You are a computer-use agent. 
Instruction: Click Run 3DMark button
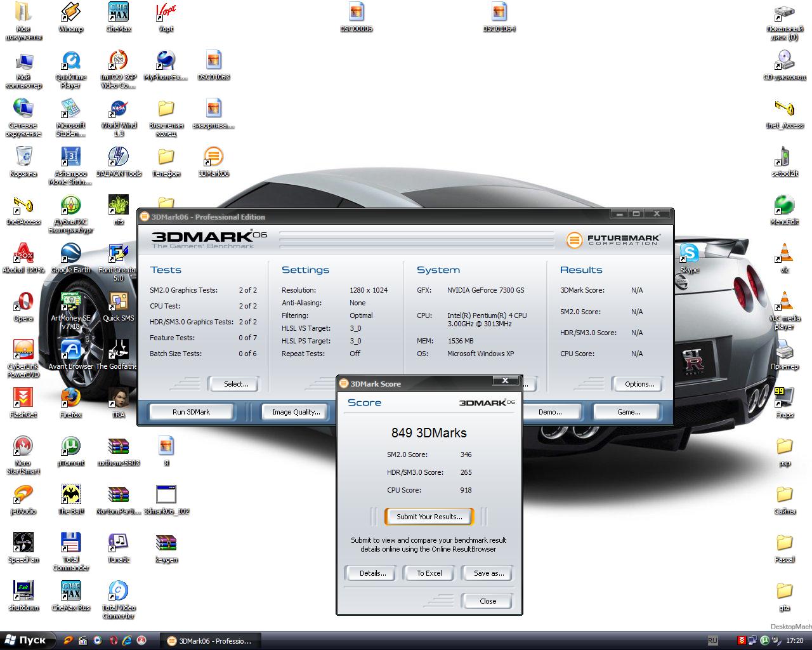click(191, 412)
